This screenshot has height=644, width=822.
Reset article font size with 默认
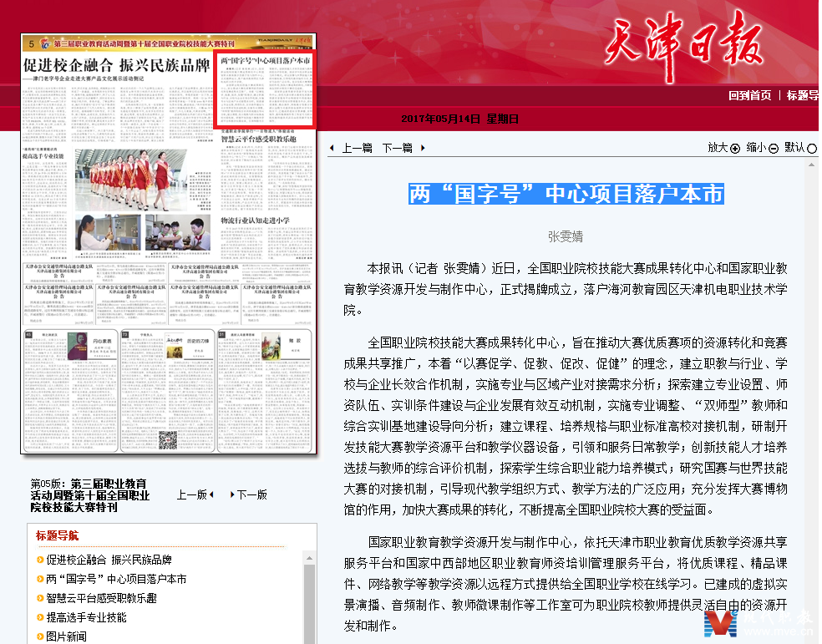click(794, 148)
